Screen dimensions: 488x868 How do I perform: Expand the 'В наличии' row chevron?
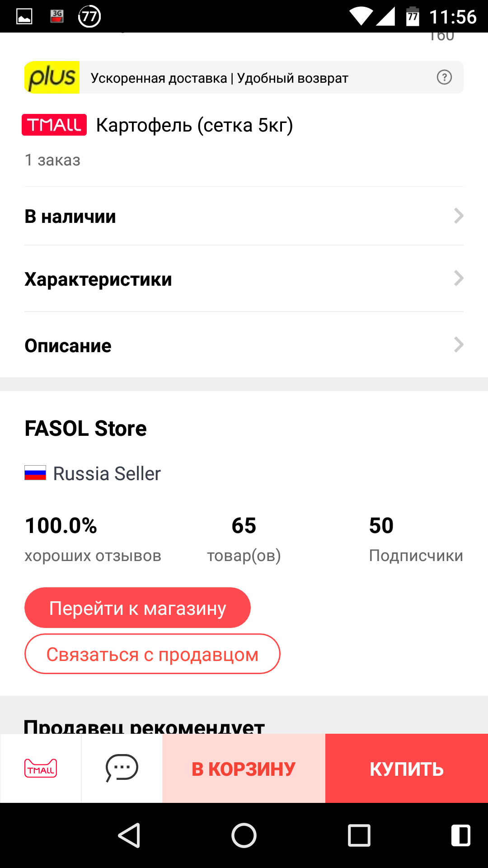[x=459, y=216]
